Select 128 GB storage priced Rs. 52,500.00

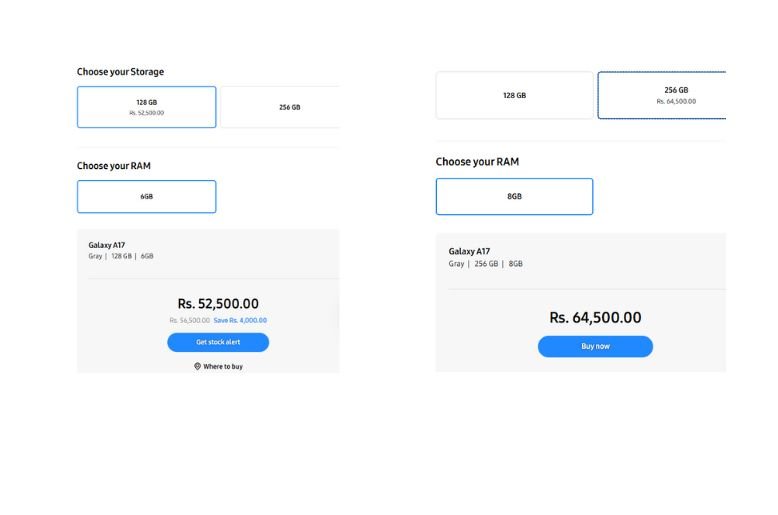[x=146, y=107]
